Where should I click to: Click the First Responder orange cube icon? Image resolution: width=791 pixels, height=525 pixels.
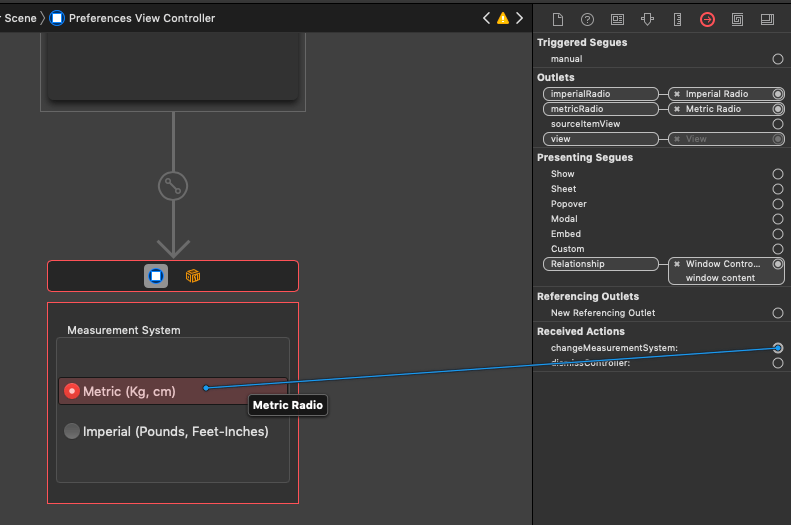click(192, 276)
